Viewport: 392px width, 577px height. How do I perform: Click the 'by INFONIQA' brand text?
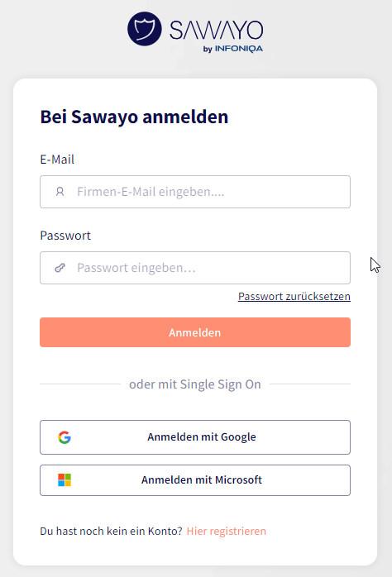(x=233, y=49)
